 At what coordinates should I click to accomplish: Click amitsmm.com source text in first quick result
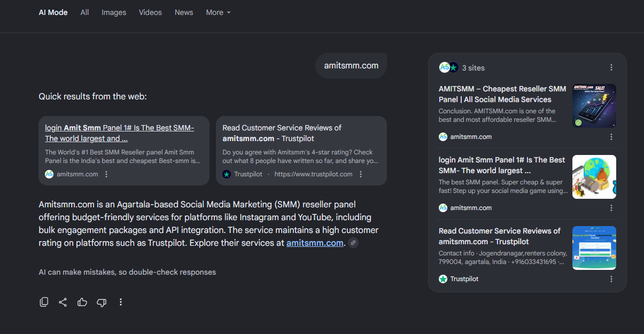pyautogui.click(x=77, y=174)
